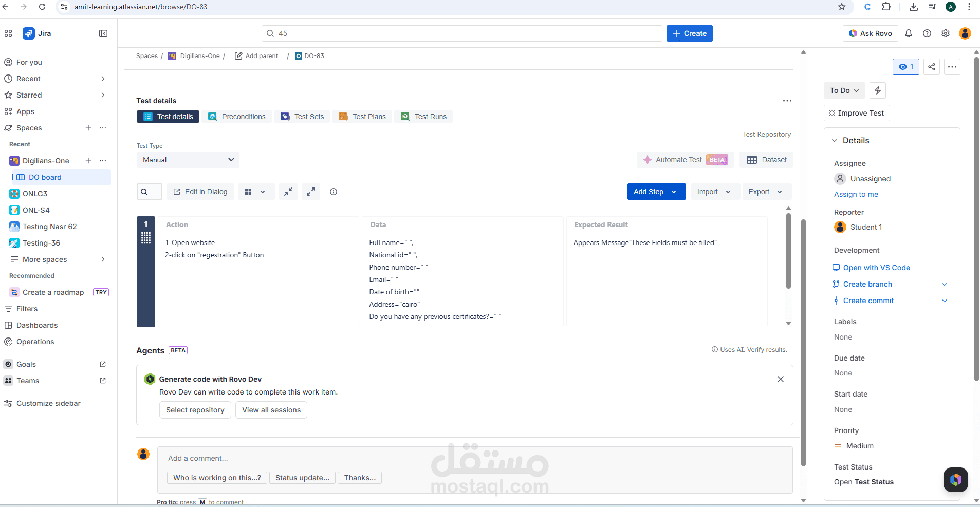Collapse the Jira sidebar toggle
Viewport: 980px width, 507px height.
point(103,33)
